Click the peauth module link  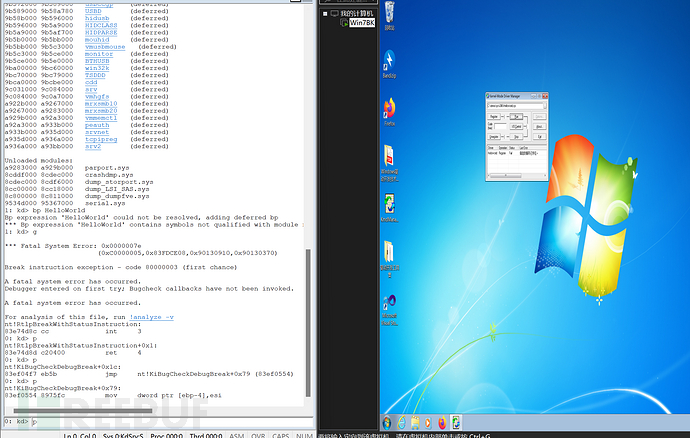[x=99, y=125]
